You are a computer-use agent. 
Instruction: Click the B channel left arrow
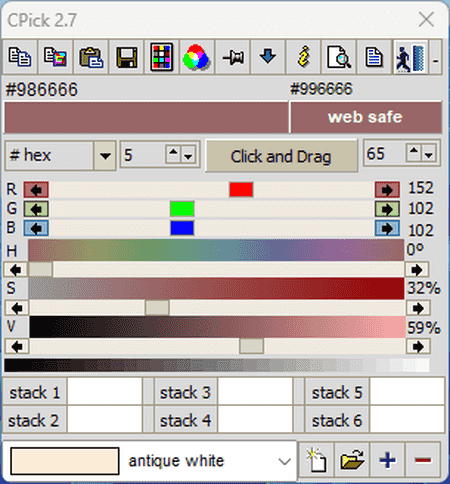click(x=36, y=229)
